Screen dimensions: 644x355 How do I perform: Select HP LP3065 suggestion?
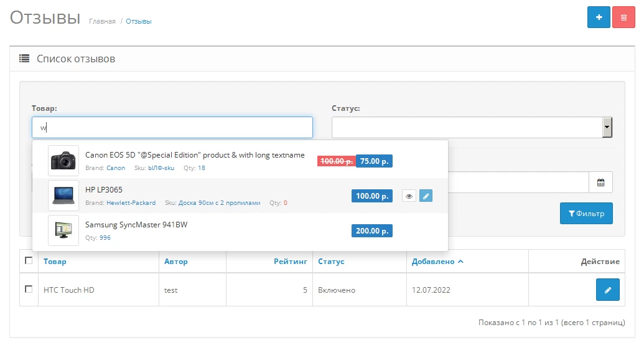pos(240,196)
